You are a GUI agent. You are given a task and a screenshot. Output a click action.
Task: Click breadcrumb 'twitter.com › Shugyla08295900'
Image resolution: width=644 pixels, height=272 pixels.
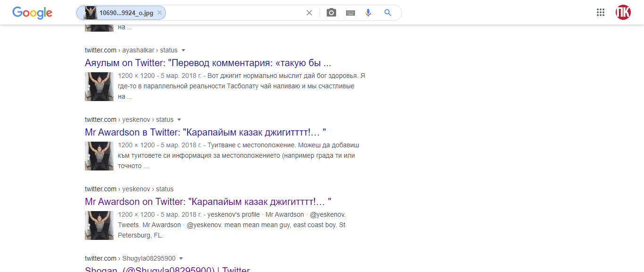click(x=130, y=258)
